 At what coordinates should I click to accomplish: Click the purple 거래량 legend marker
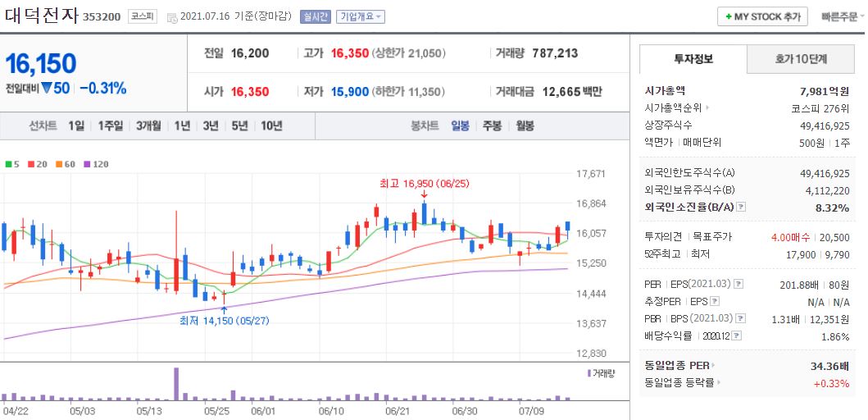coord(589,373)
